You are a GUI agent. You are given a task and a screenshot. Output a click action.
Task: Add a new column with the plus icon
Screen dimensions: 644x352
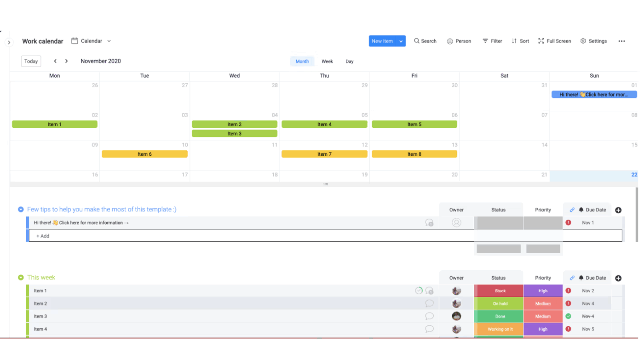click(618, 210)
